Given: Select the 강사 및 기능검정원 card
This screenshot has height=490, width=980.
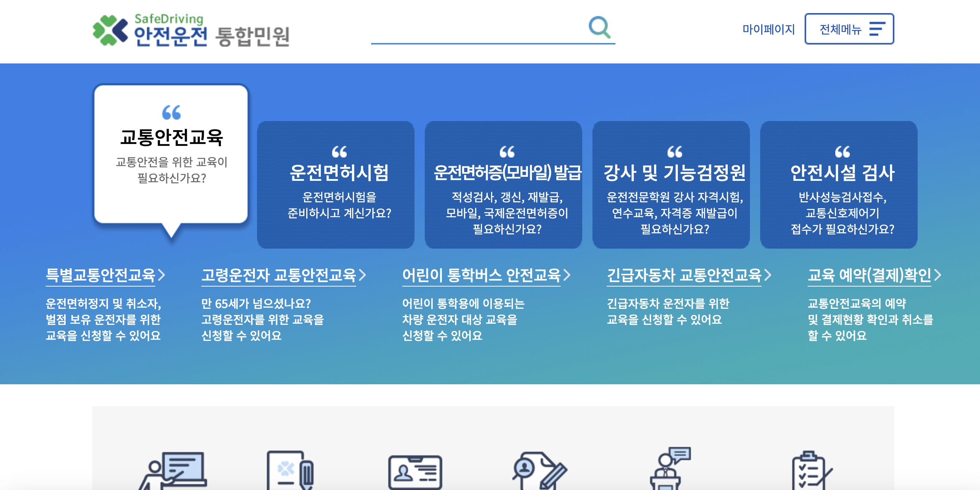Looking at the screenshot, I should (x=671, y=185).
